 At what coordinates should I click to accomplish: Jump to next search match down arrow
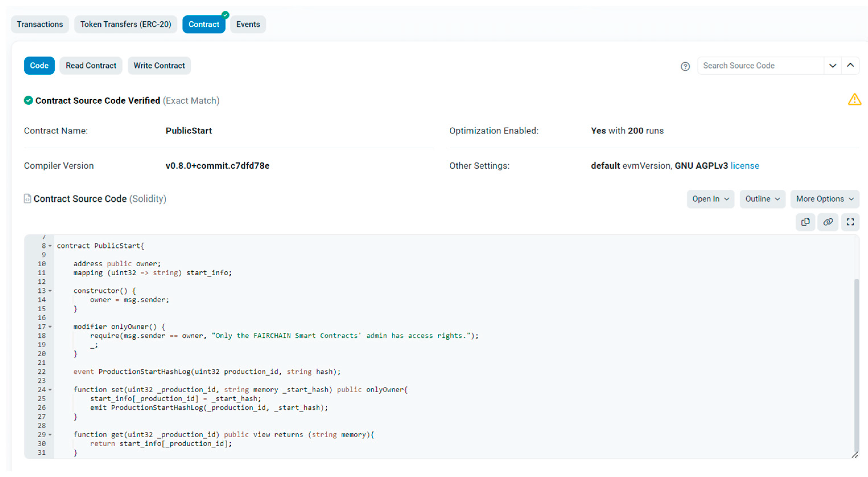coord(833,65)
